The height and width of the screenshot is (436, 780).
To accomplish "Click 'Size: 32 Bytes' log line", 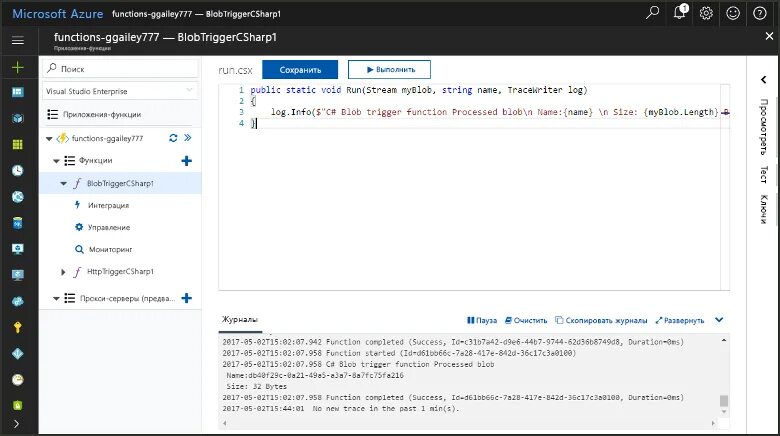I will [257, 386].
